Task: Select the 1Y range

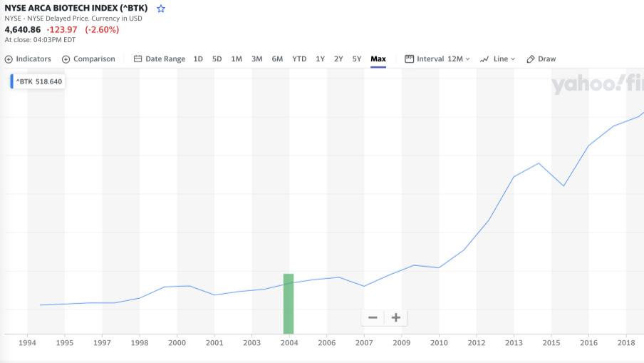Action: [x=321, y=58]
